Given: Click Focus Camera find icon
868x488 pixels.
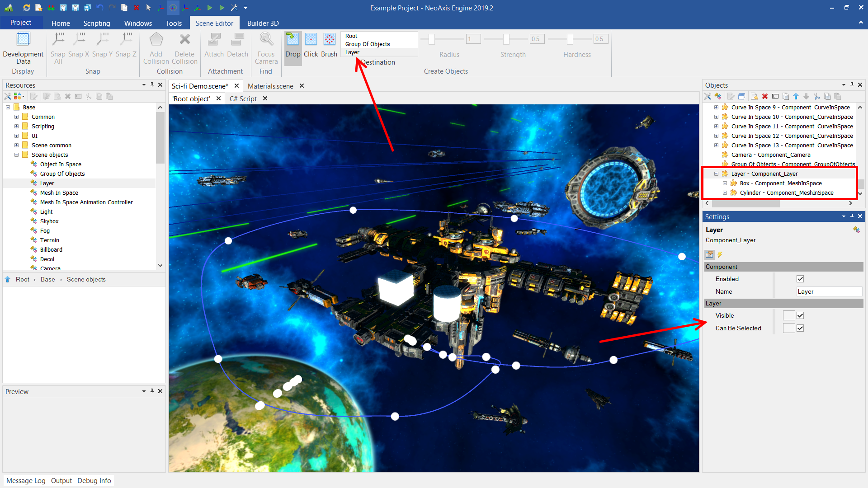Looking at the screenshot, I should (x=266, y=40).
